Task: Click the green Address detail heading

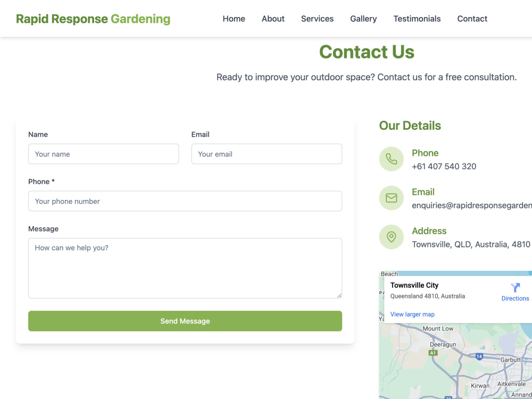Action: coord(429,231)
